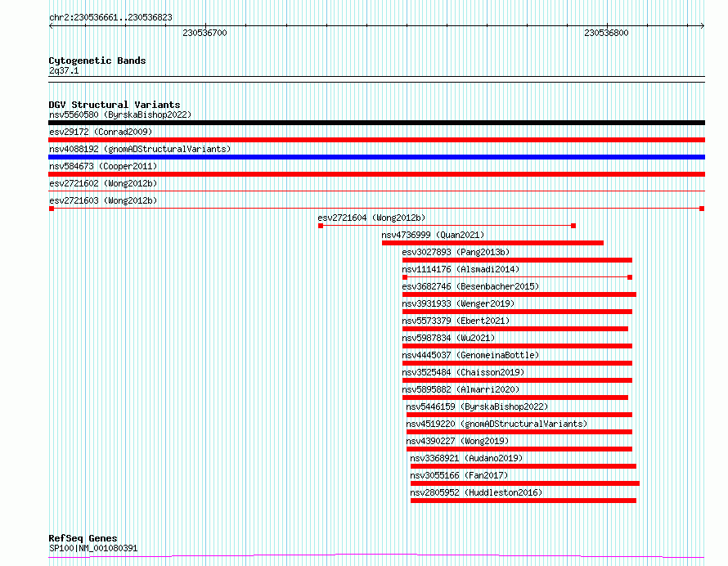This screenshot has height=566, width=728.
Task: Select the SP100|NM_001080391 gene label
Action: point(93,548)
